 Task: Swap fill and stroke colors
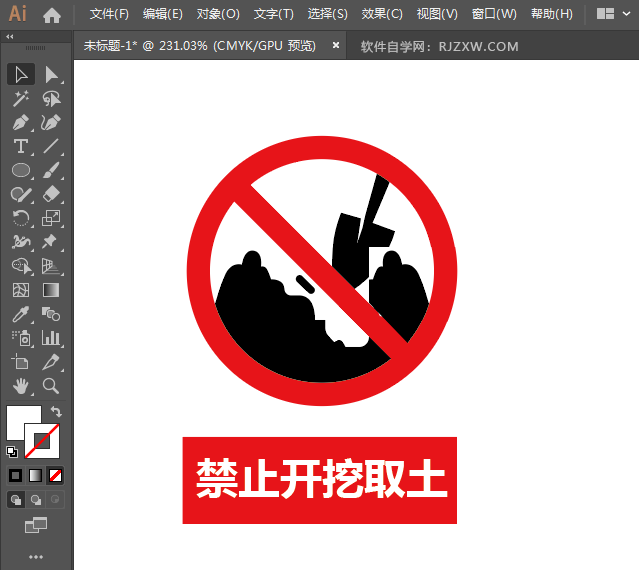coord(56,412)
